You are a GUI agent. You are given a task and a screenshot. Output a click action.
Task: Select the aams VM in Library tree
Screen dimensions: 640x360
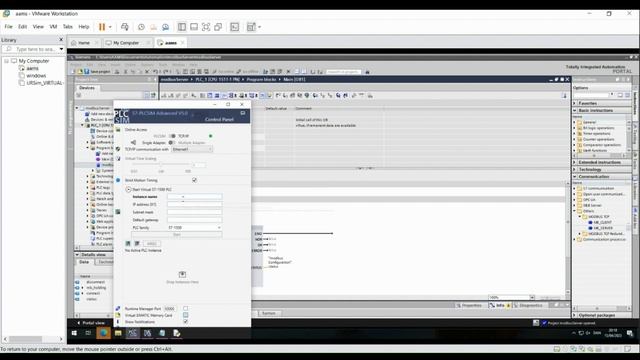pos(32,68)
